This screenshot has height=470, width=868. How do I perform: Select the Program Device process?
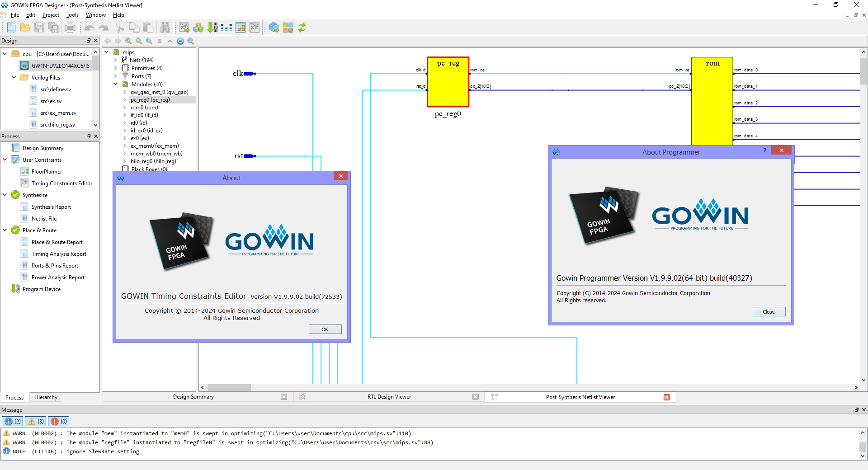pyautogui.click(x=42, y=289)
